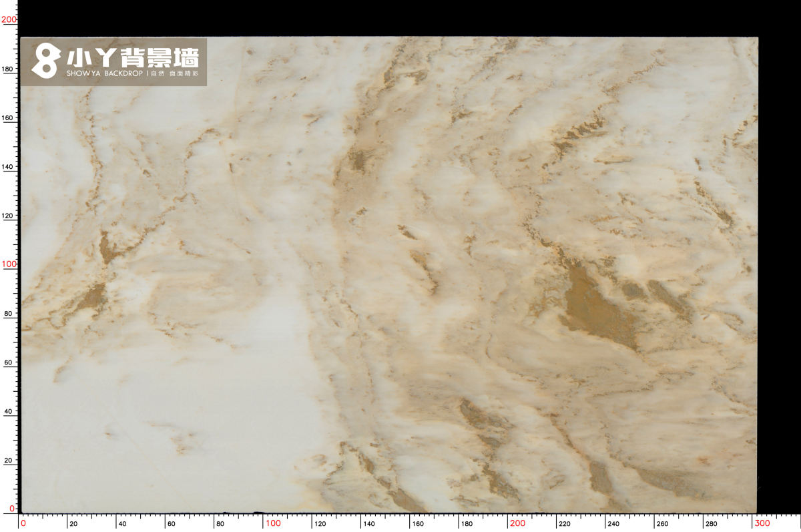Image resolution: width=801 pixels, height=532 pixels.
Task: Select the SHOWYA BACKDROP text
Action: pos(104,73)
